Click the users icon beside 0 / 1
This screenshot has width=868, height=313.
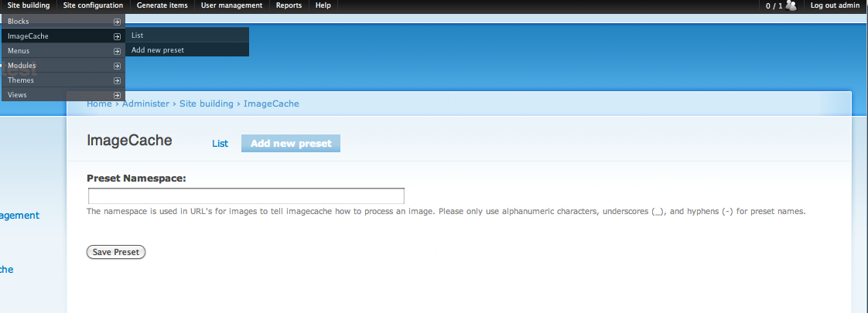click(x=791, y=5)
